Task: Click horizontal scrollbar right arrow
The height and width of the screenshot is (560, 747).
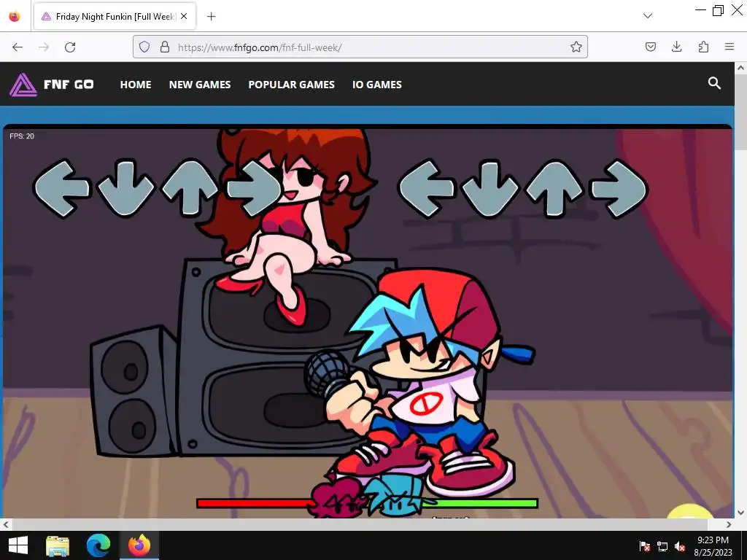Action: pos(729,524)
